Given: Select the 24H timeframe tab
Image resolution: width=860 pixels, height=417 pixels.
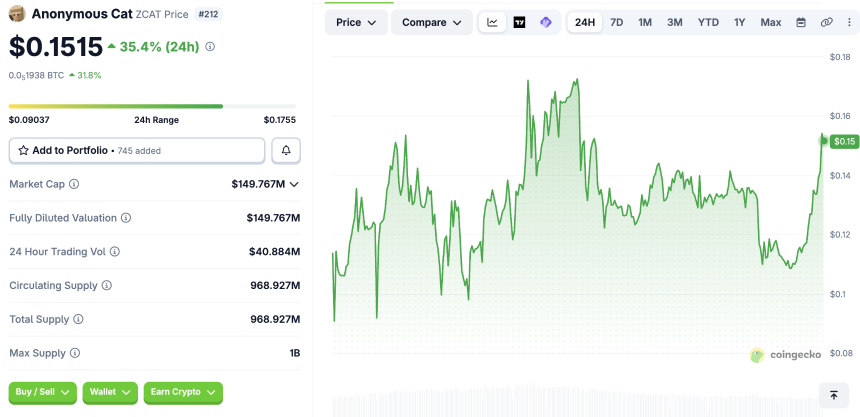Looking at the screenshot, I should point(585,22).
